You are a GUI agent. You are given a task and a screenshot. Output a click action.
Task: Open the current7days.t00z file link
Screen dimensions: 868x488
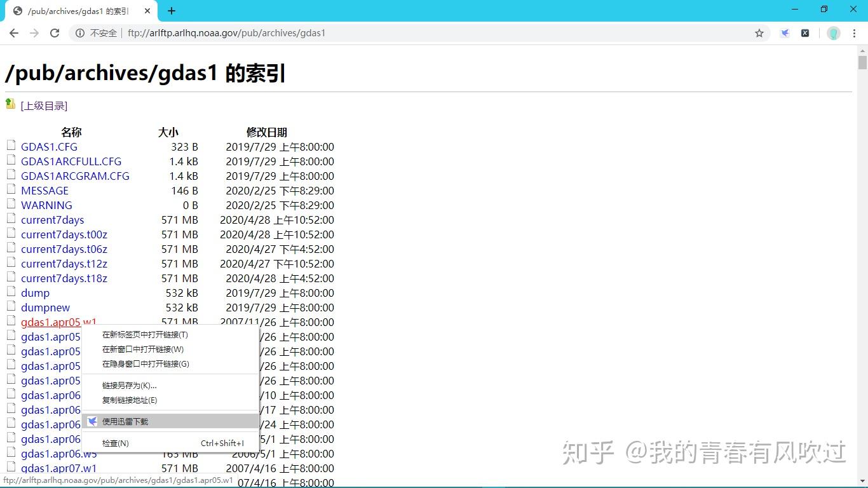pos(64,234)
